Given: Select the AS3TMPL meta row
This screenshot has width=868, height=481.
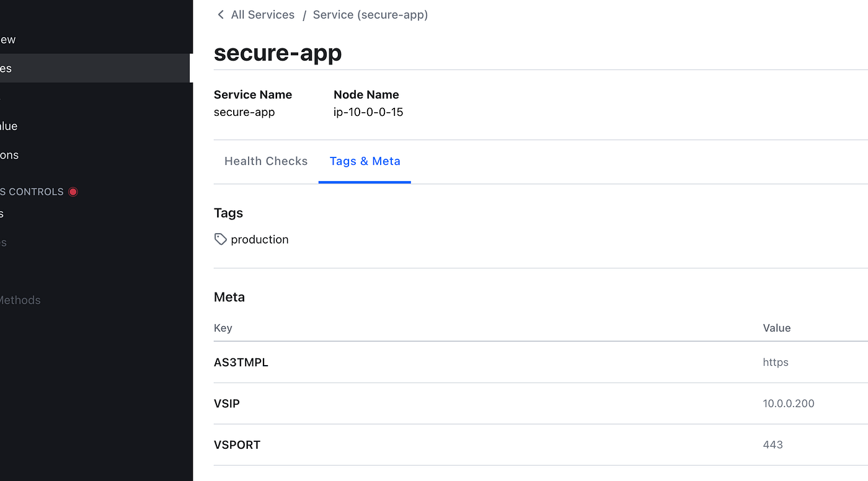Looking at the screenshot, I should point(541,362).
